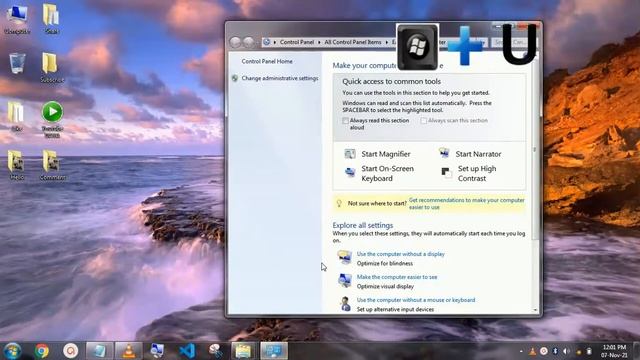Expand arrow after All Control Panel Items breadcrumb
640x360 pixels.
[387, 42]
